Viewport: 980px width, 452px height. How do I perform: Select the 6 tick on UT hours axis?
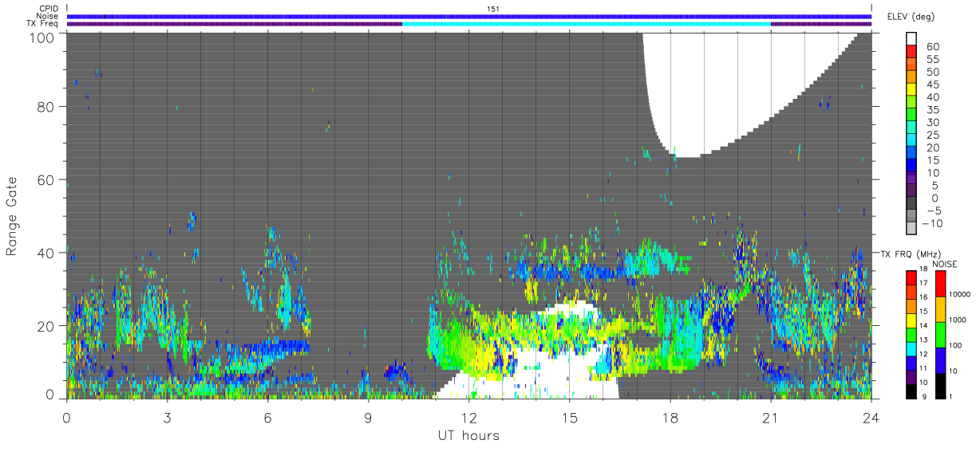pos(267,417)
